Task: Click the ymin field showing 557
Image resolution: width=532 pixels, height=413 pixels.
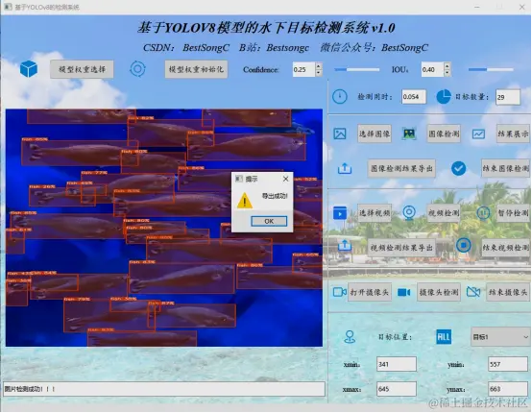Action: click(x=508, y=364)
